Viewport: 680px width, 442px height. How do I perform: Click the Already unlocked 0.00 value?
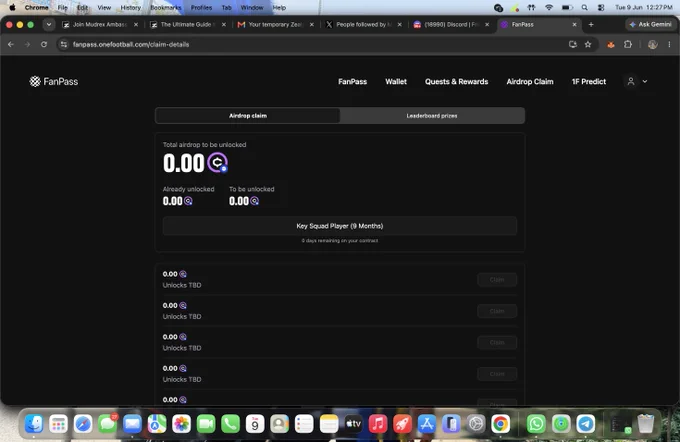[173, 201]
